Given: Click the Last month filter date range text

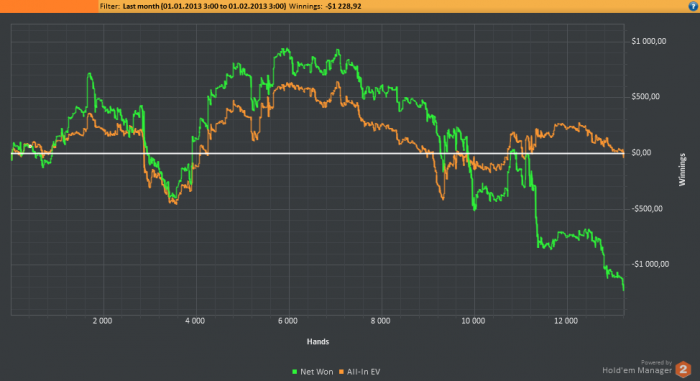Looking at the screenshot, I should pyautogui.click(x=204, y=6).
